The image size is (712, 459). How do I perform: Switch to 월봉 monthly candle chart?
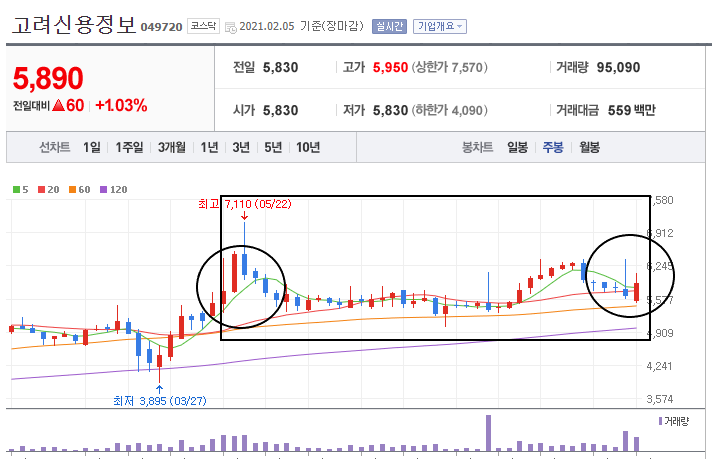coord(589,147)
